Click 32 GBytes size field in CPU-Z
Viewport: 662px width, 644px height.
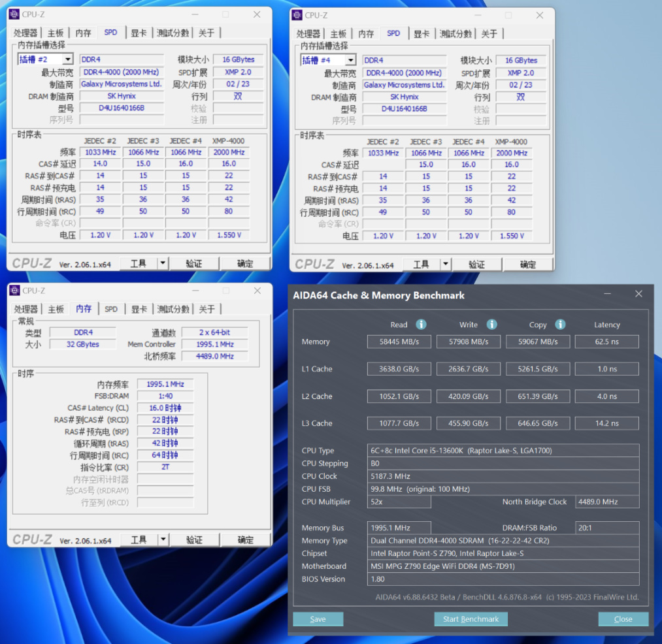click(x=83, y=344)
